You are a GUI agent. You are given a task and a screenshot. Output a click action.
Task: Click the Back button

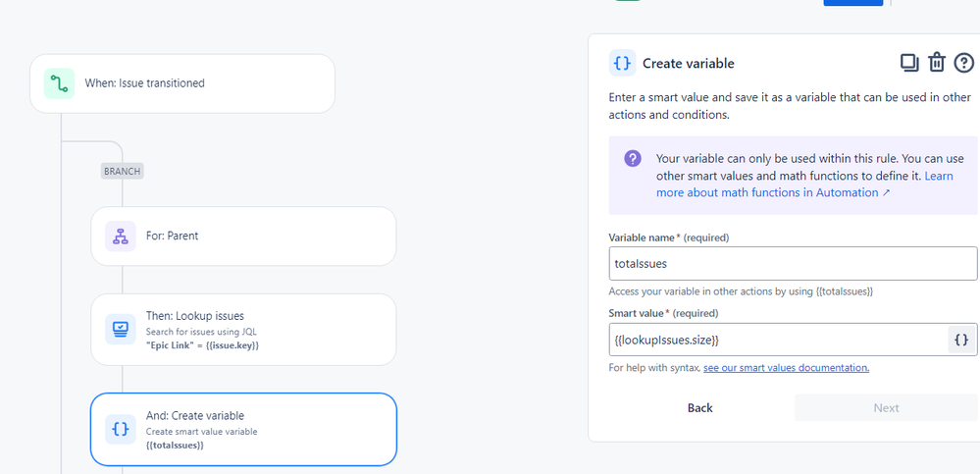700,407
